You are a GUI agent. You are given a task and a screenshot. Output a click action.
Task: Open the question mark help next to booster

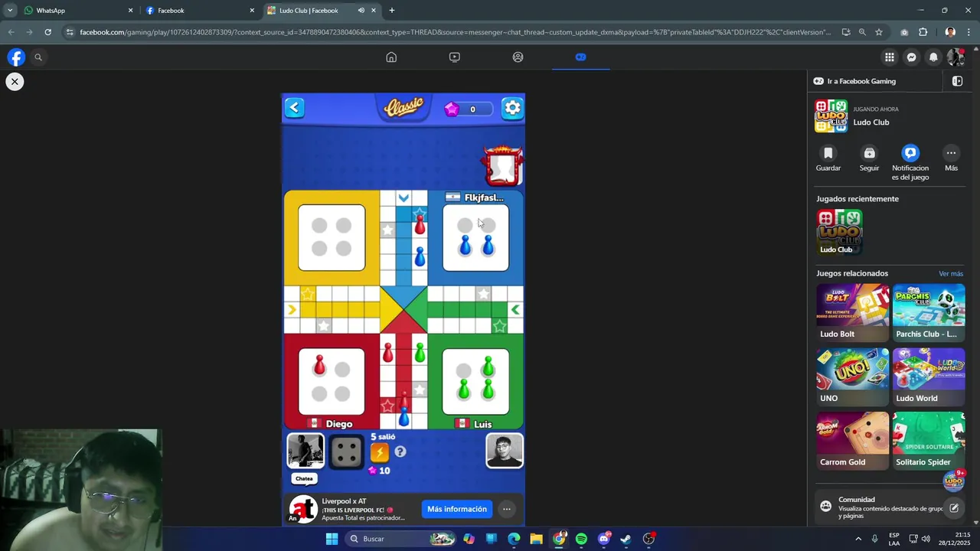click(400, 452)
